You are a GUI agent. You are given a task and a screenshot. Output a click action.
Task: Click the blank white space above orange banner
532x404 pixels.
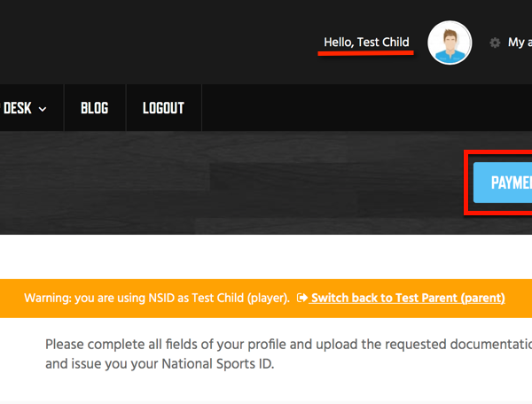click(266, 257)
